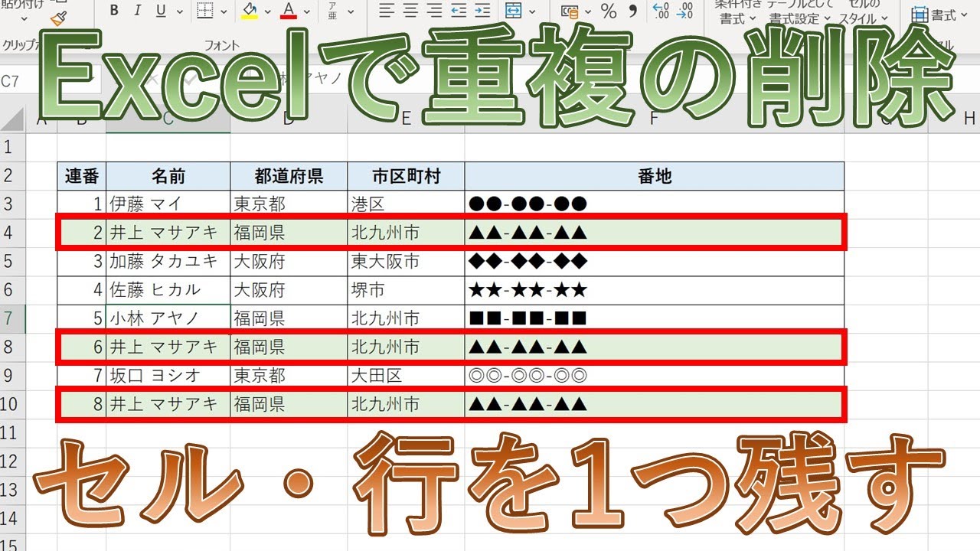Image resolution: width=980 pixels, height=551 pixels.
Task: Increase indent
Action: click(484, 11)
